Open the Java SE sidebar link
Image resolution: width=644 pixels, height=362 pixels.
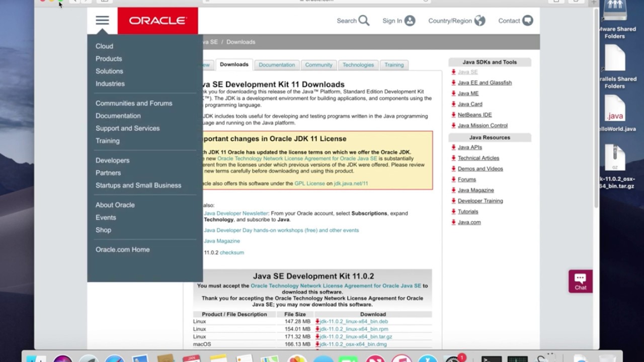click(467, 72)
